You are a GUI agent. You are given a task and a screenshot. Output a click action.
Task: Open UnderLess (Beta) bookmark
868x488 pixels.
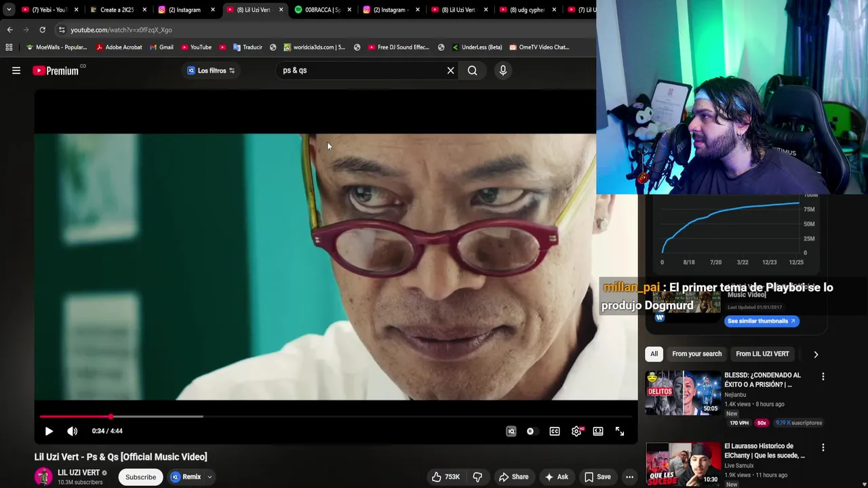pyautogui.click(x=477, y=47)
